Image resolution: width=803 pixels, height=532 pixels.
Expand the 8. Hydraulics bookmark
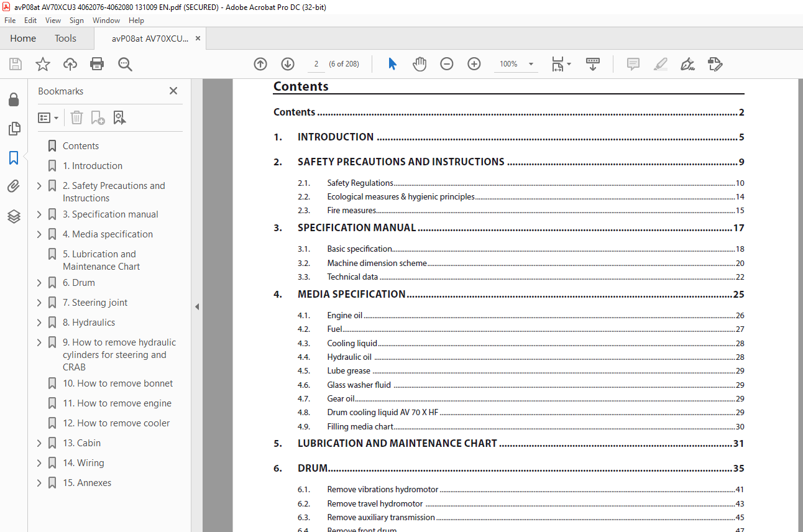(40, 323)
